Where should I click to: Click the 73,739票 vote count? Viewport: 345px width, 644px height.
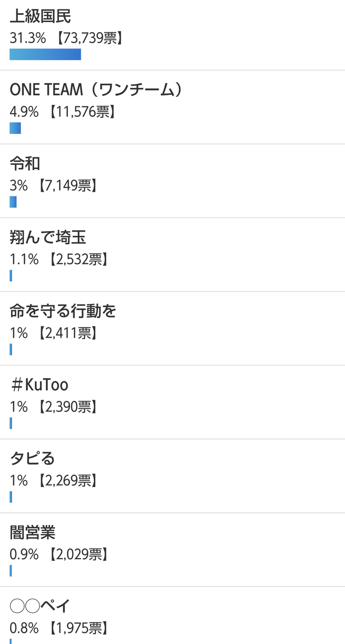(89, 38)
